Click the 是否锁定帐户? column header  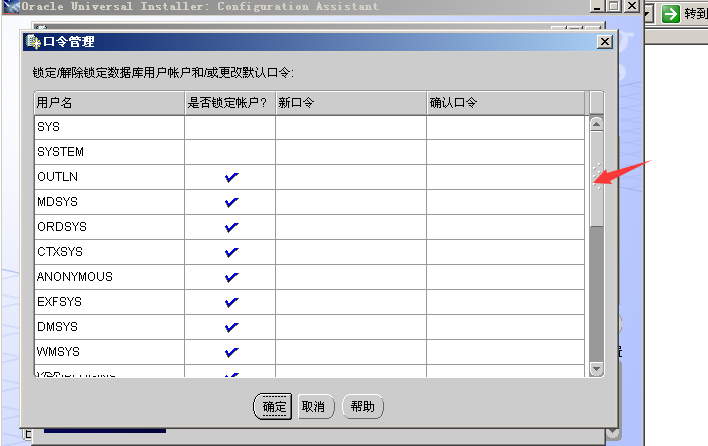point(230,103)
